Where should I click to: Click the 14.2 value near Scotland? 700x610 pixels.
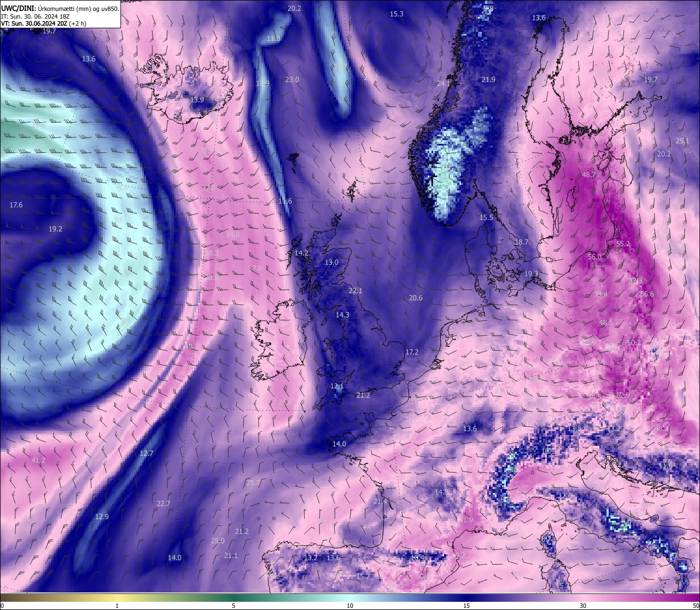pos(301,253)
